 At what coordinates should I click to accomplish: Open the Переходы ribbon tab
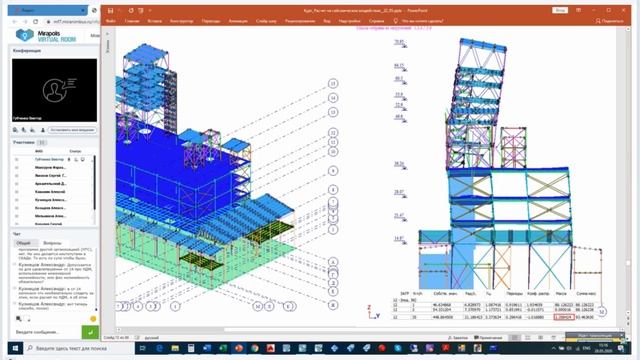(211, 21)
